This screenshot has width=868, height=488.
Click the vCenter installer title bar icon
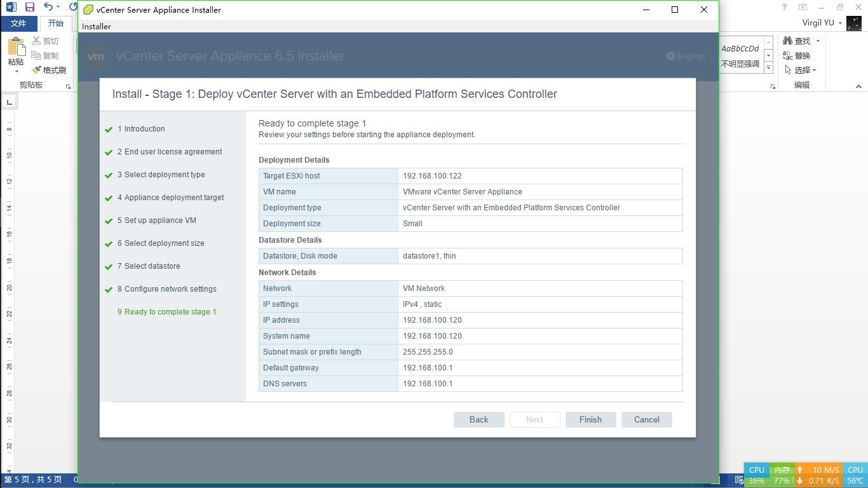[x=88, y=10]
